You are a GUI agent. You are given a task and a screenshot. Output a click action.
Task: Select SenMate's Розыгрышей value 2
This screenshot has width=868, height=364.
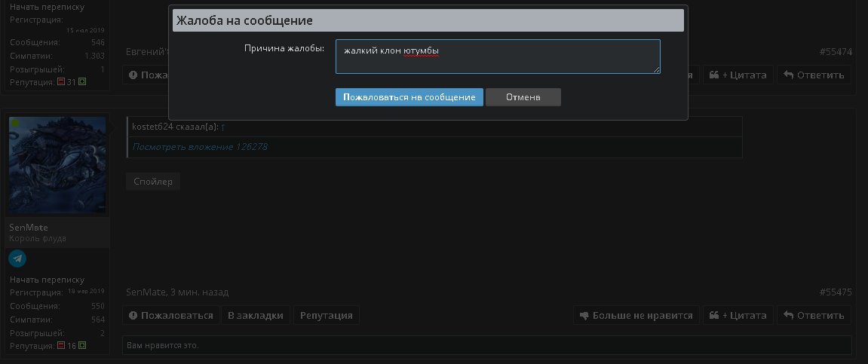click(103, 333)
